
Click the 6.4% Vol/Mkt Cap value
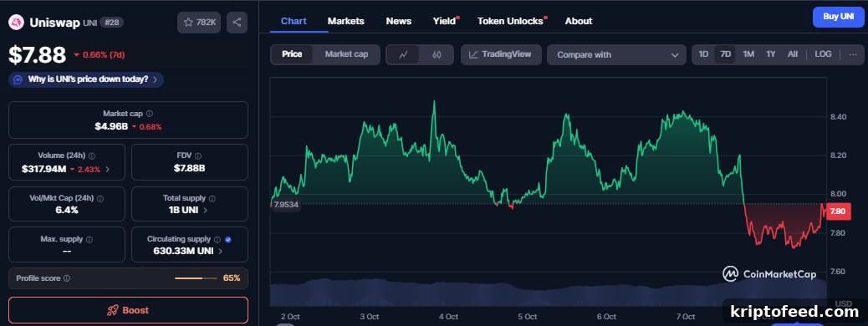[x=66, y=211]
